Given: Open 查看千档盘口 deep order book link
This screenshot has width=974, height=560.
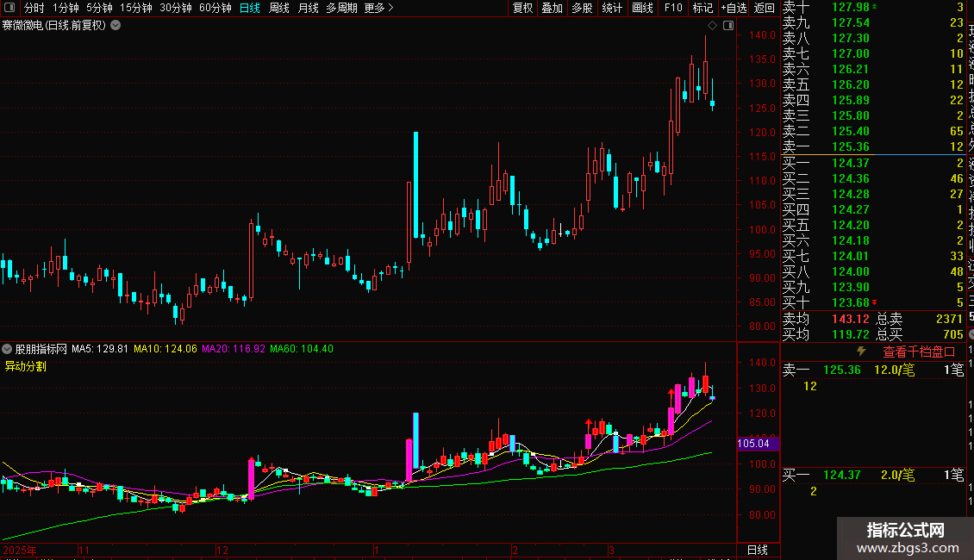Looking at the screenshot, I should tap(919, 352).
